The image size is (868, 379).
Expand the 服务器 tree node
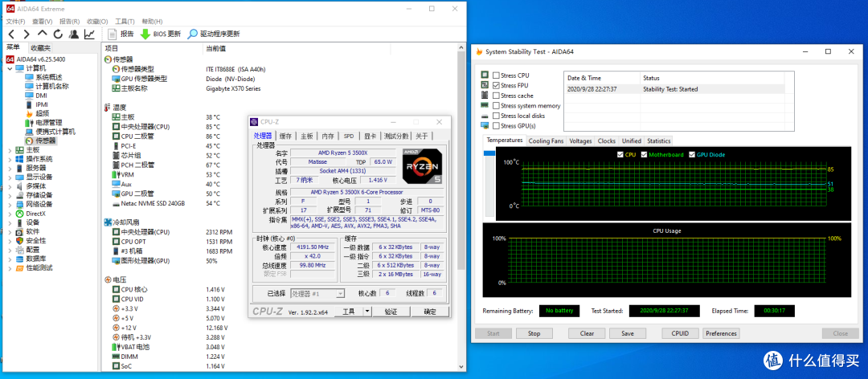pos(10,168)
